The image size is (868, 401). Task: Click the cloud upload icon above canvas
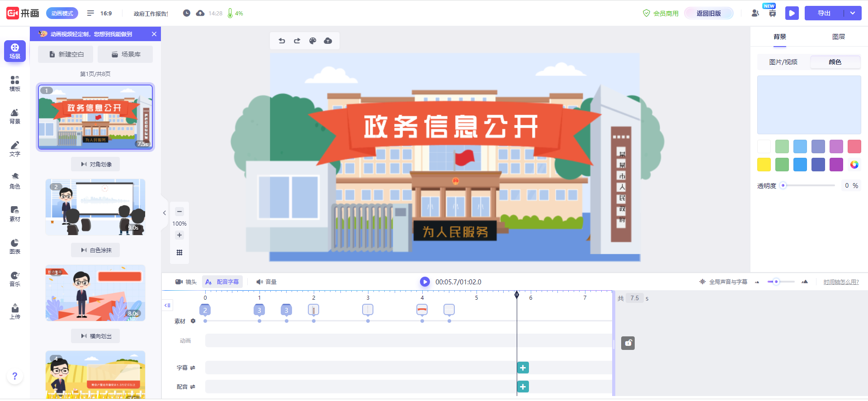click(328, 41)
